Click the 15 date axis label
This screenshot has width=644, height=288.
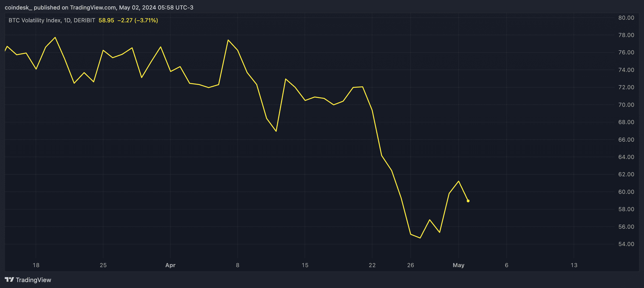click(305, 265)
